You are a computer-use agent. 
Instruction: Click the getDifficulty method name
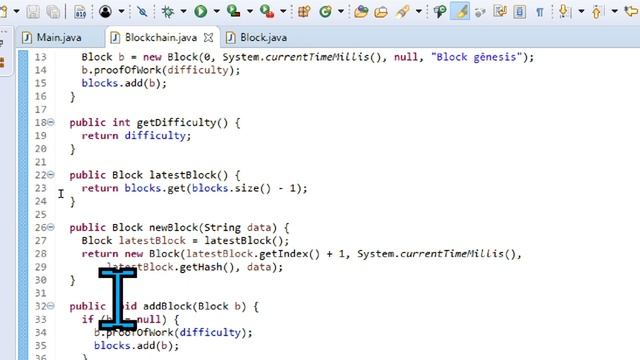(176, 122)
